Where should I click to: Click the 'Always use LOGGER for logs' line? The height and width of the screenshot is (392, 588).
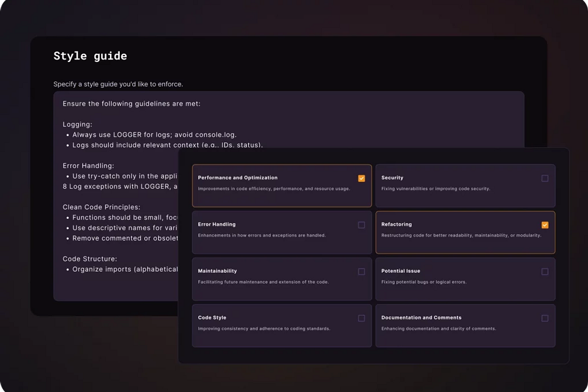coord(154,134)
